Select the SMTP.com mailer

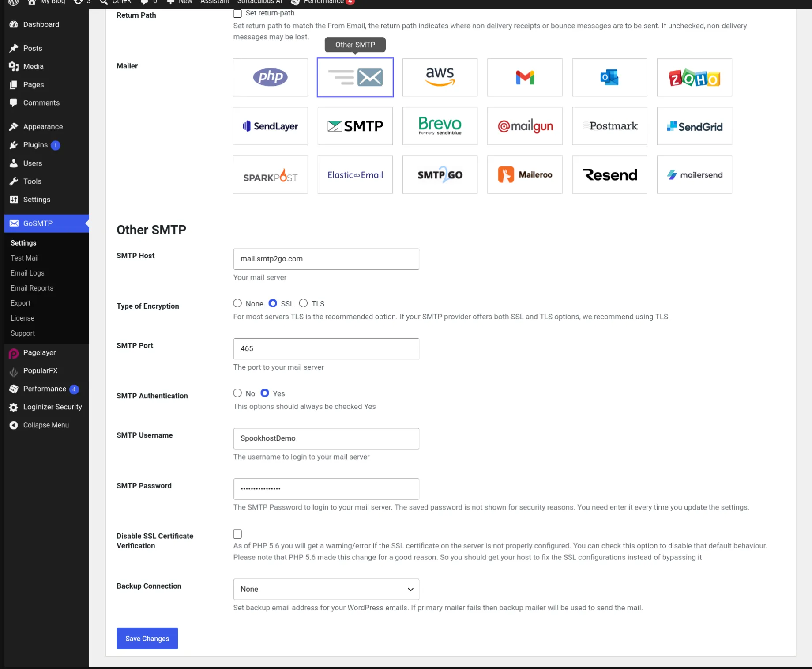355,126
